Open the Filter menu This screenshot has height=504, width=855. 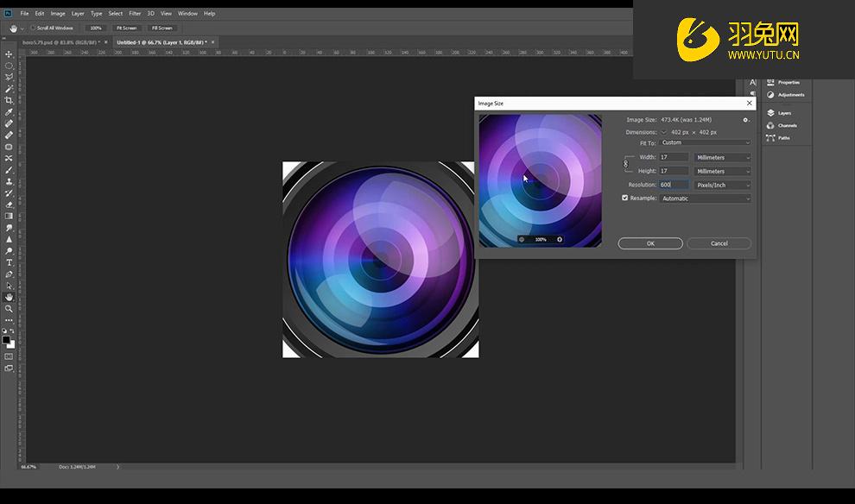135,14
